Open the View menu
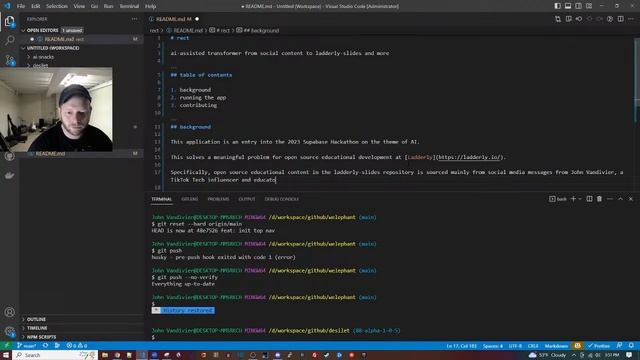 [x=79, y=6]
